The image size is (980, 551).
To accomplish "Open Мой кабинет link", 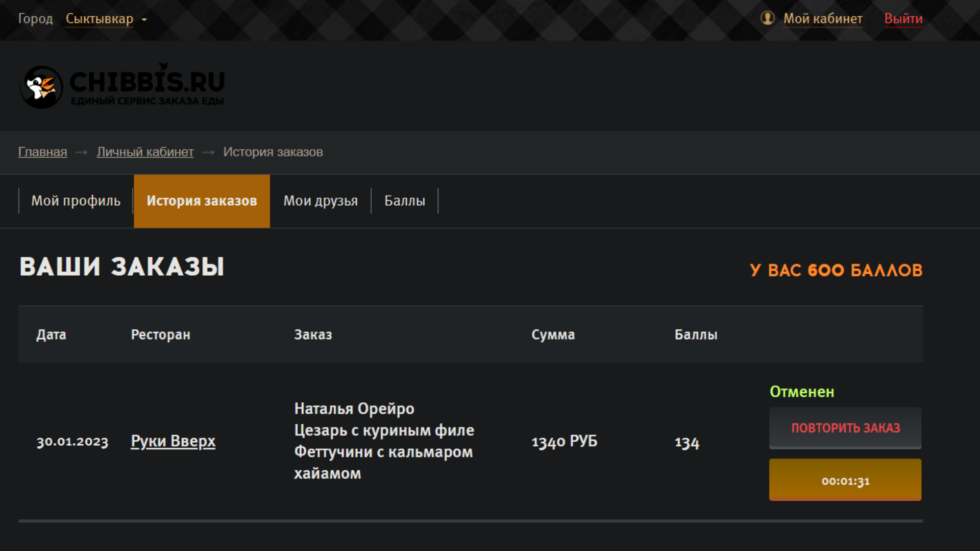I will 823,18.
